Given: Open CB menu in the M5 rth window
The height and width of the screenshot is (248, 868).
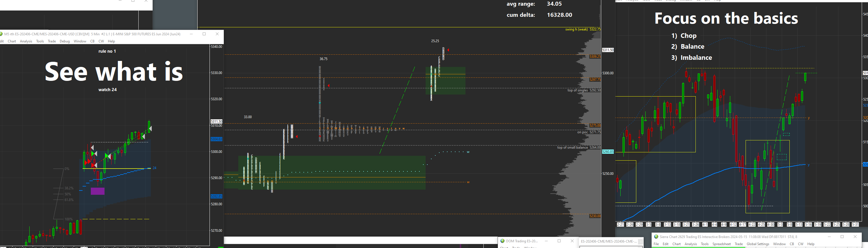Looking at the screenshot, I should point(92,41).
